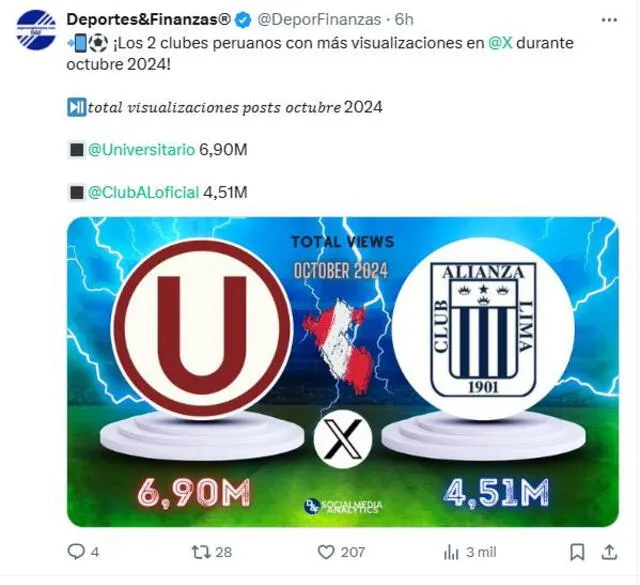Viewport: 640px width, 585px height.
Task: Follow the @X mention link
Action: tap(500, 43)
